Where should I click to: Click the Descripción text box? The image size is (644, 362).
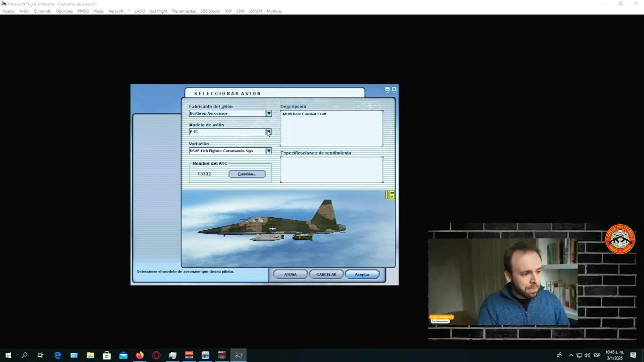(x=332, y=128)
